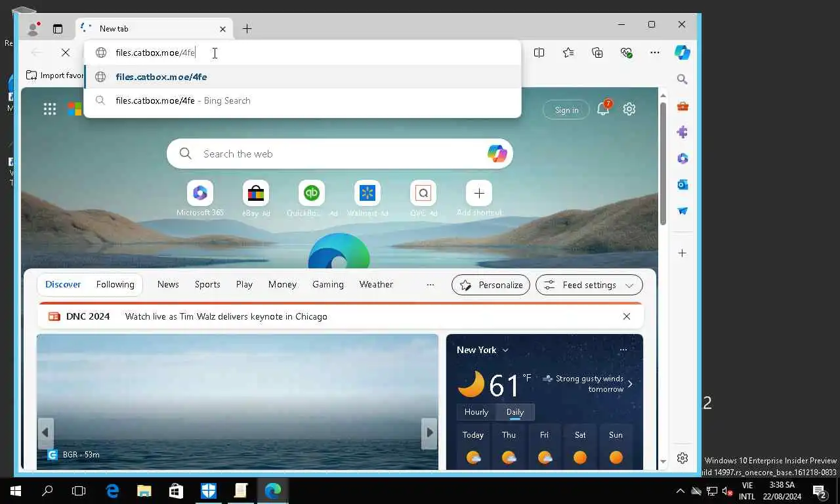The width and height of the screenshot is (840, 504).
Task: Add a sidebar app with plus
Action: click(x=682, y=253)
